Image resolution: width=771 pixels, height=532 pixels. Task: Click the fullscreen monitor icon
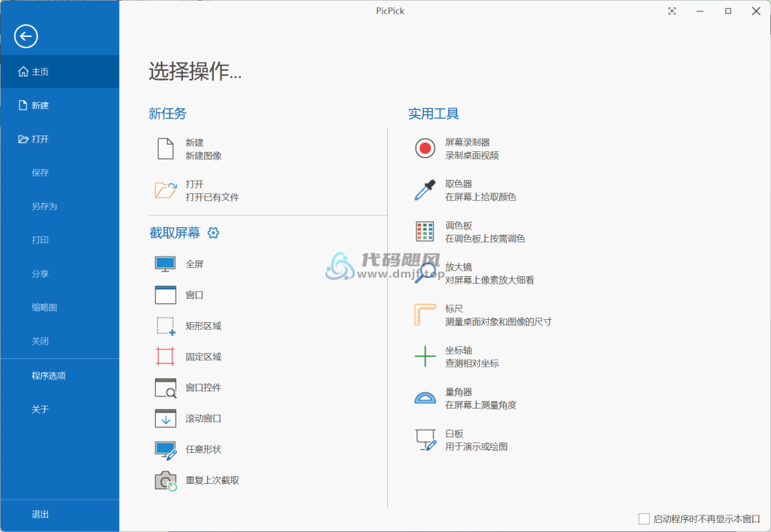pyautogui.click(x=165, y=264)
